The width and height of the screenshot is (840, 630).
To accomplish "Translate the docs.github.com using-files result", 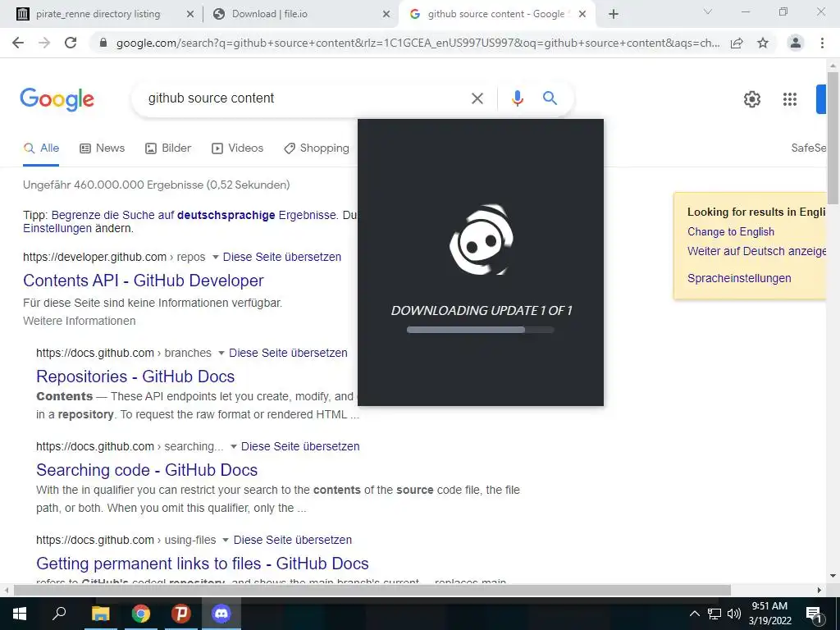I will coord(293,540).
